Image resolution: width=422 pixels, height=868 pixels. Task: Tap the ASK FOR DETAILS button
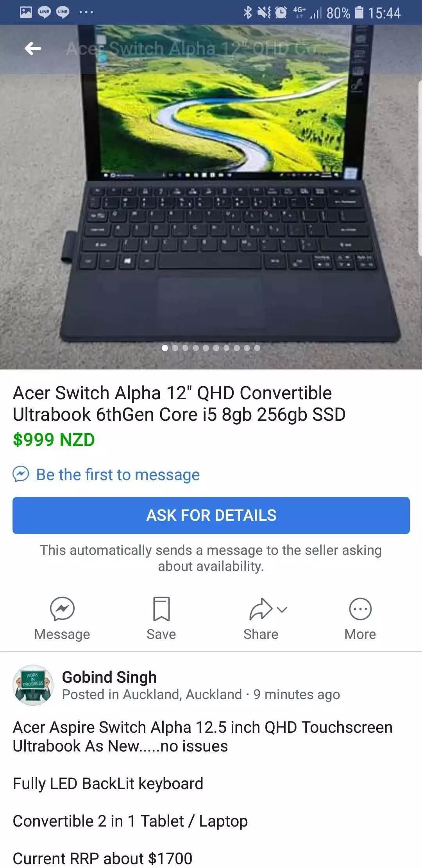point(211,515)
